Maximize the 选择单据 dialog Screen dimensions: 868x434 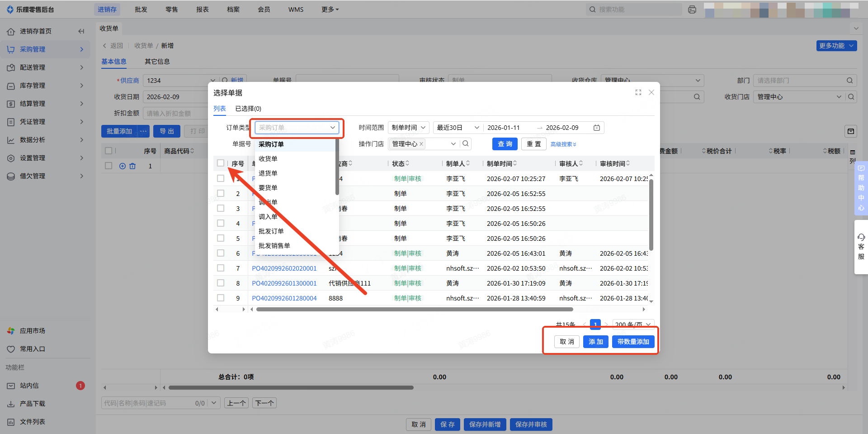638,92
